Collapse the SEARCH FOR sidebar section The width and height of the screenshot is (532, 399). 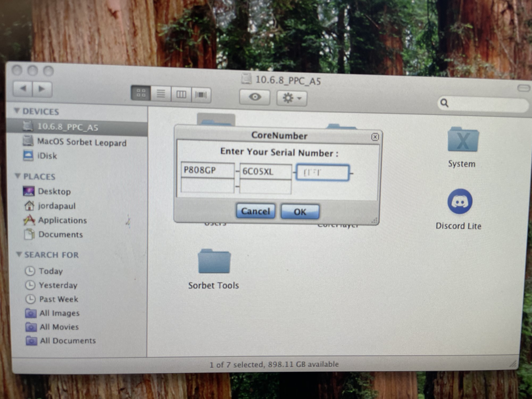(x=19, y=254)
